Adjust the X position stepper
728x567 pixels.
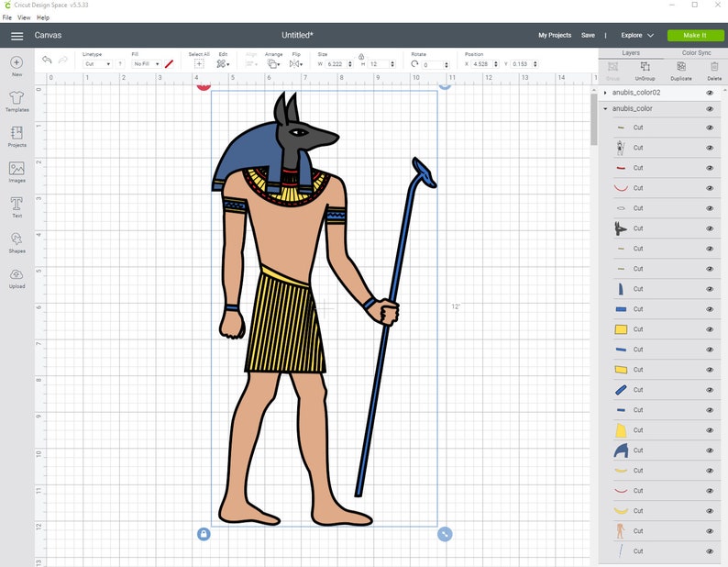(x=496, y=64)
